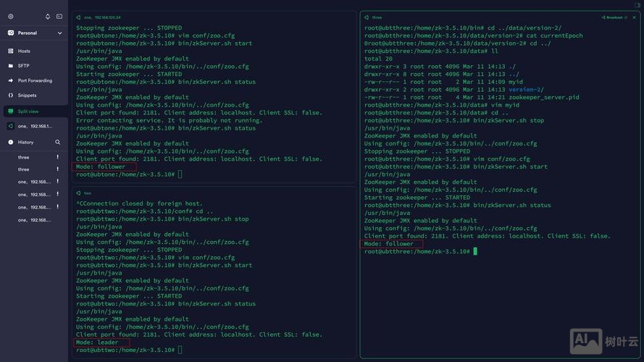644x362 pixels.
Task: Click the Ubuntu icon in pane 'two' header
Action: coord(78,193)
